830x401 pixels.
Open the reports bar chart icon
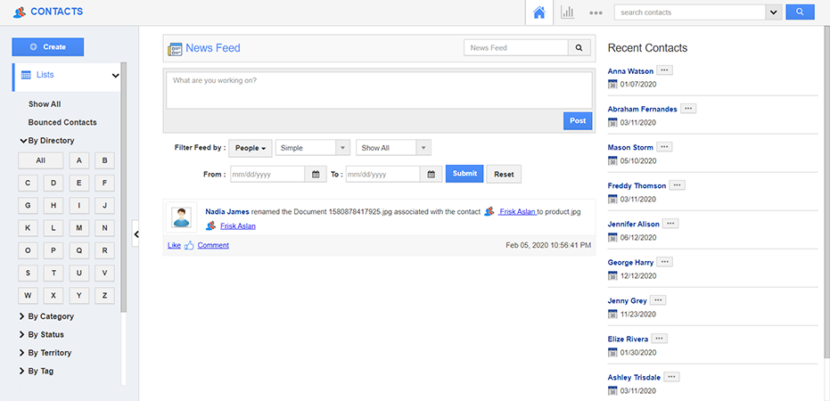pyautogui.click(x=567, y=13)
